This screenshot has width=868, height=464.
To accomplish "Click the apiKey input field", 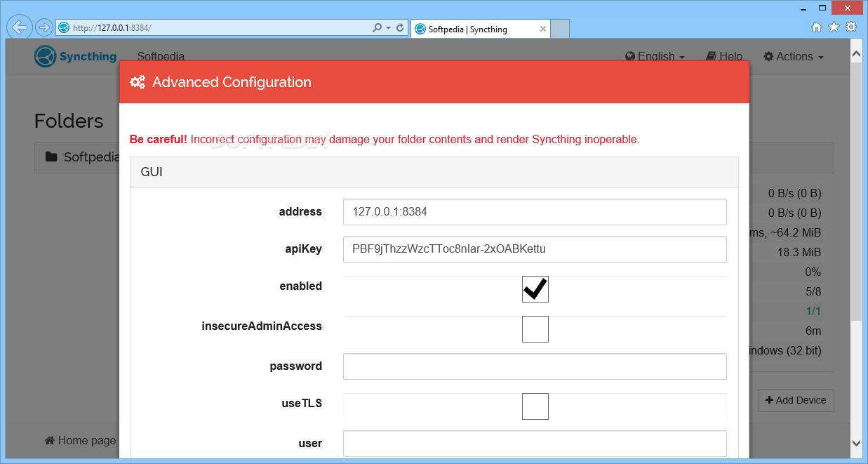I will [535, 249].
